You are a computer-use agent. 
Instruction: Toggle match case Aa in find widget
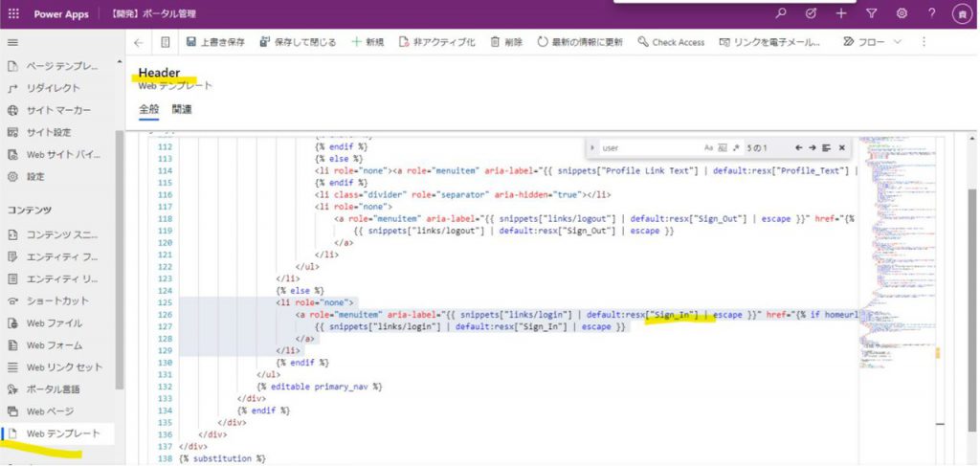click(x=708, y=148)
